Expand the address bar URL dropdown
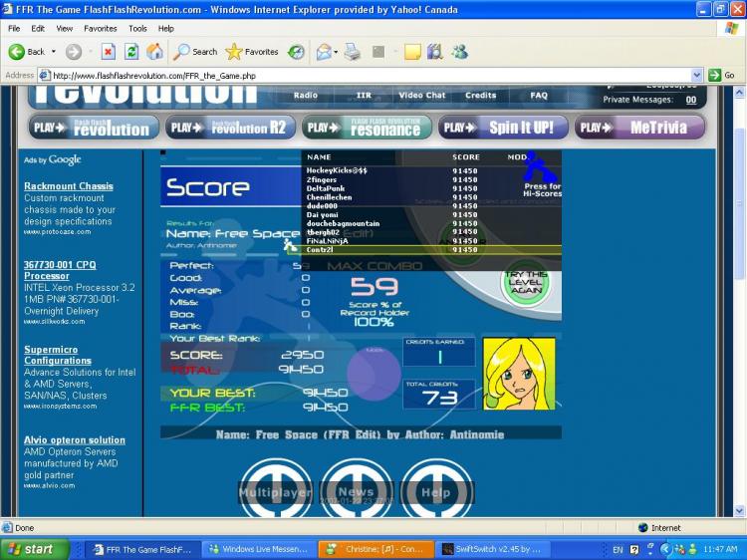 coord(697,75)
